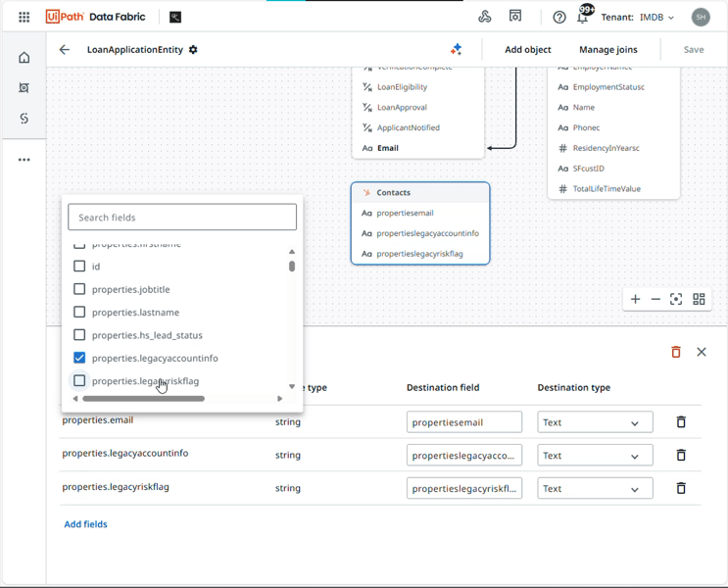This screenshot has height=588, width=728.
Task: Delete the object with red trash icon
Action: pos(676,352)
